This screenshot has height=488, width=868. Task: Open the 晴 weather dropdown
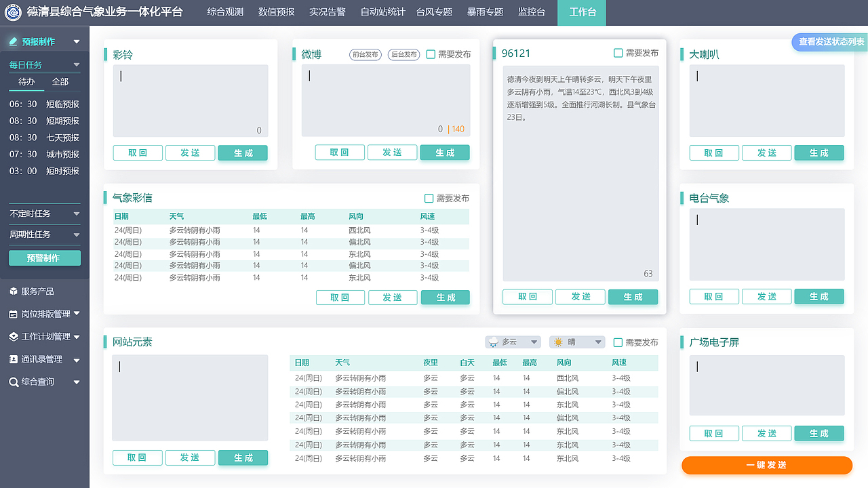[x=577, y=342]
